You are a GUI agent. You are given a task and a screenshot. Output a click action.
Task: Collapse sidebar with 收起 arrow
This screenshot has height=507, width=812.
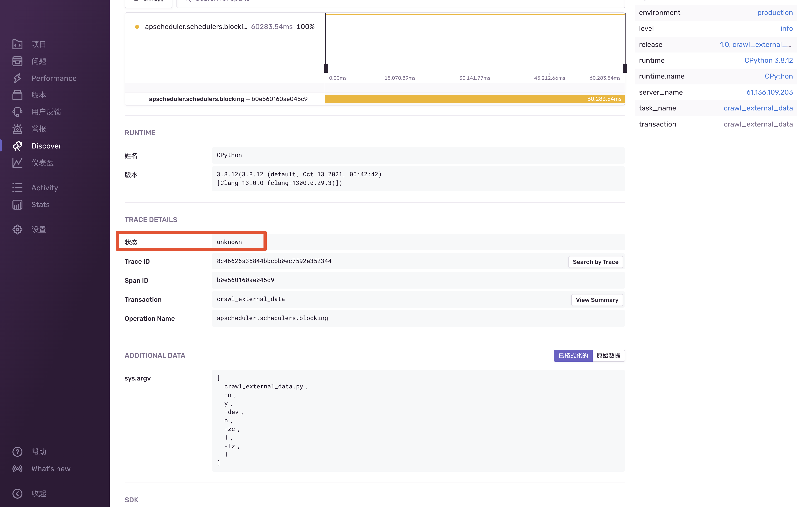pyautogui.click(x=17, y=493)
